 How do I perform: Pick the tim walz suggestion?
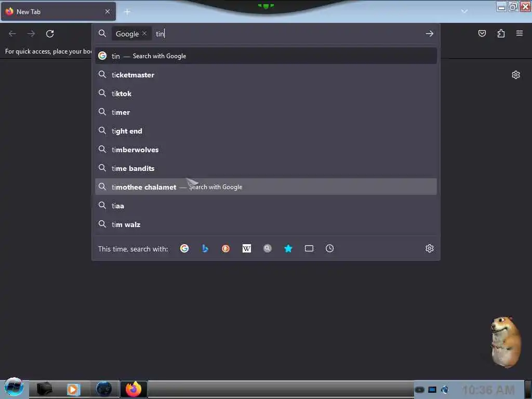coord(265,224)
